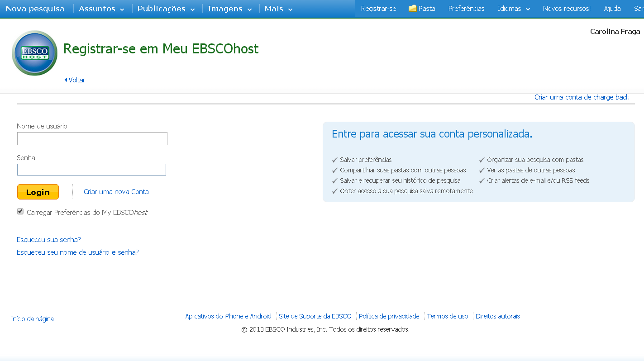Open Preferências menu item
Image resolution: width=644 pixels, height=361 pixels.
(466, 9)
